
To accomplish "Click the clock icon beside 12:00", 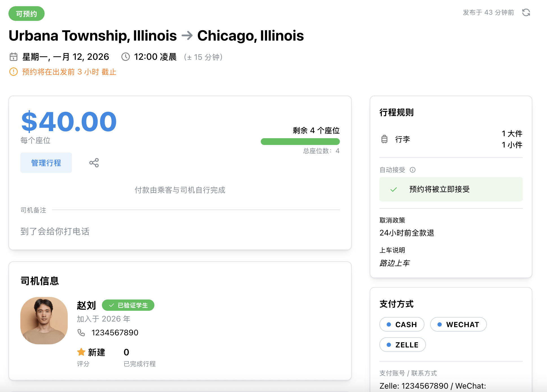I will point(126,57).
